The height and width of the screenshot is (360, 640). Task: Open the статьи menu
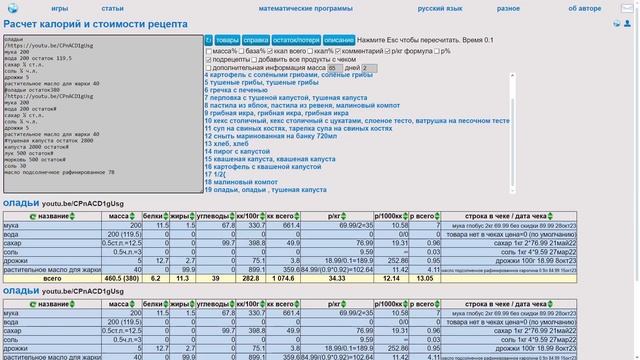[112, 9]
